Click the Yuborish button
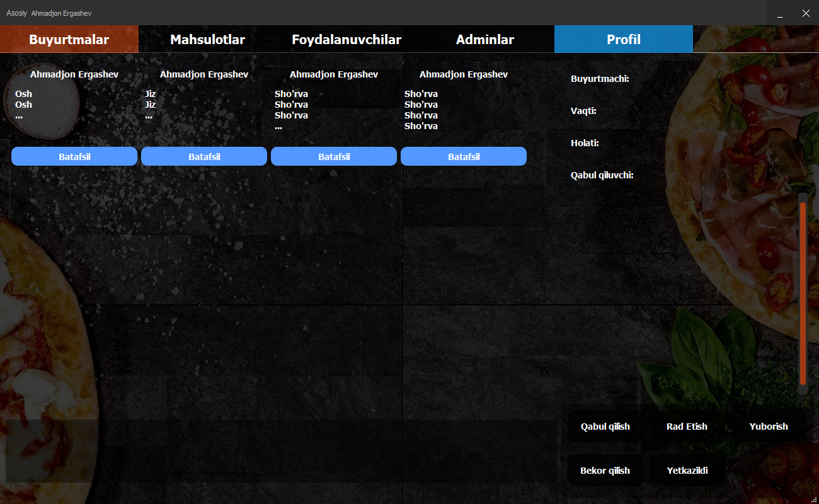 tap(769, 426)
